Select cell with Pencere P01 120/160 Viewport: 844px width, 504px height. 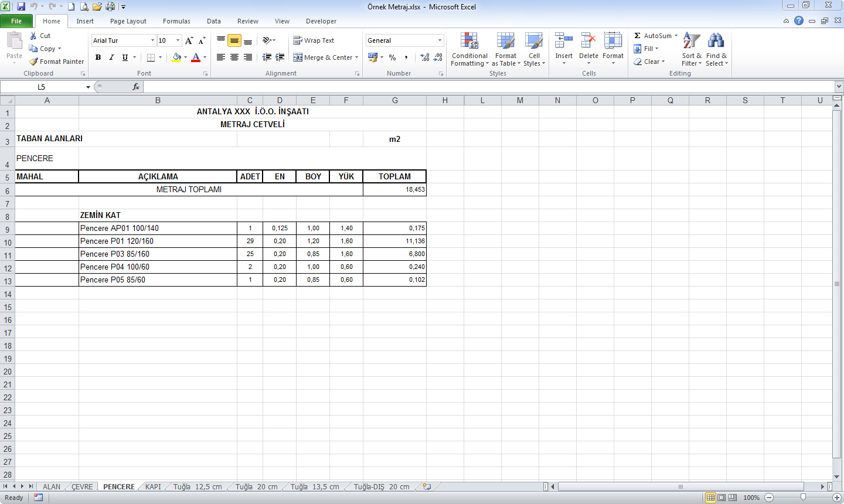[158, 241]
